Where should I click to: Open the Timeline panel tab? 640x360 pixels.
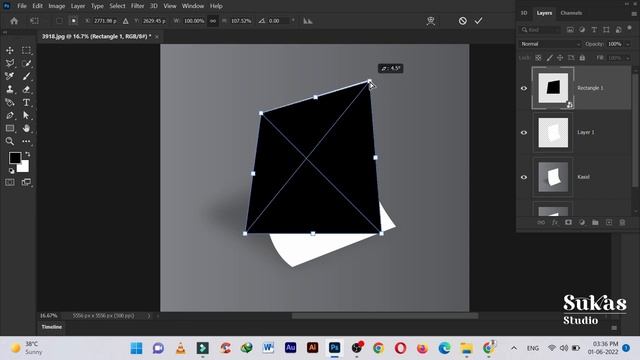[51, 327]
